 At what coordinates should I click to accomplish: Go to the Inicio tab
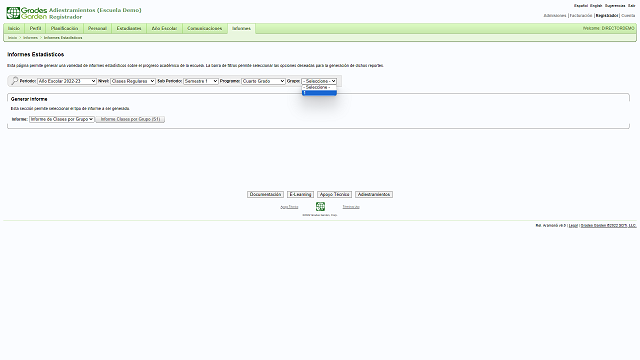pos(14,29)
